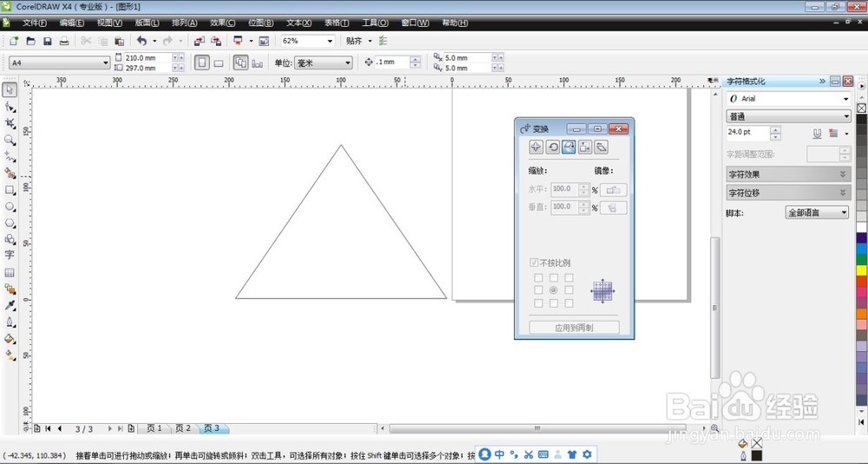
Task: Choose Position tab icon in 变换 panel
Action: (536, 147)
